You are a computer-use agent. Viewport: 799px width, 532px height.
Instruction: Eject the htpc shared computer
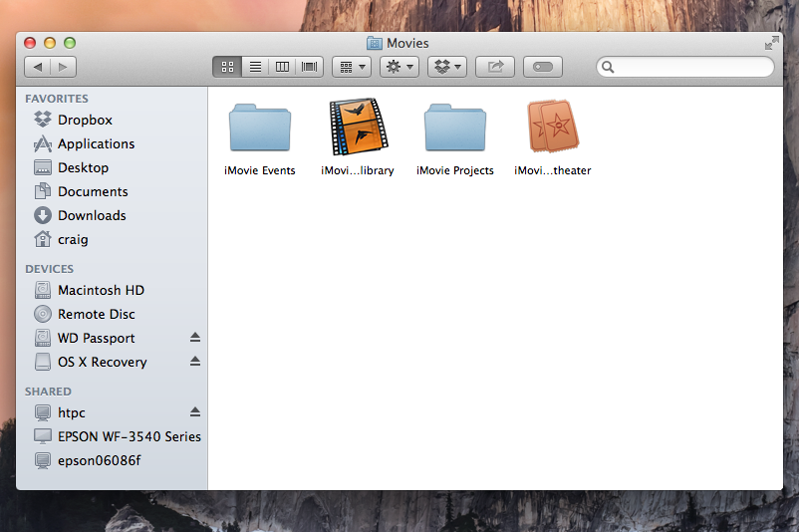195,411
